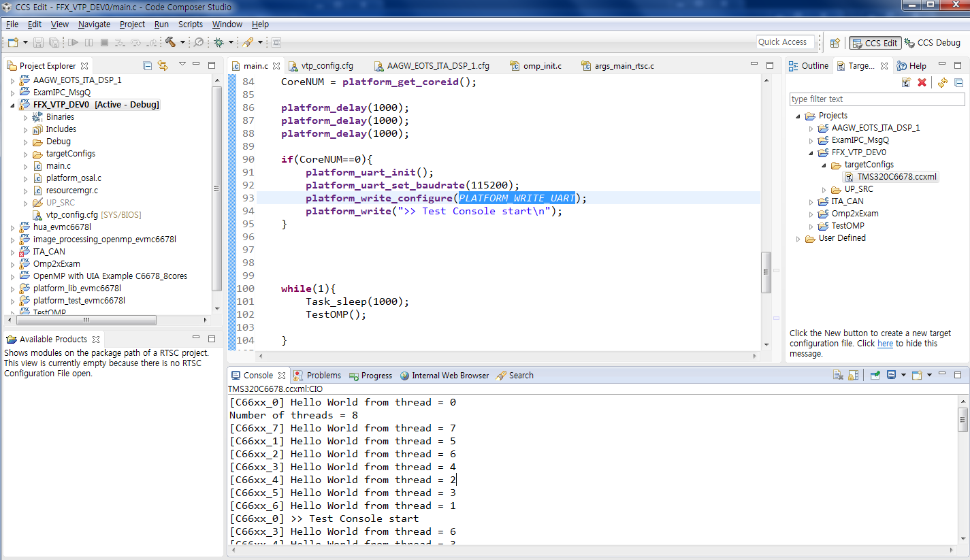970x560 pixels.
Task: Click the Refresh arrows icon in Target Configurations
Action: click(x=942, y=82)
